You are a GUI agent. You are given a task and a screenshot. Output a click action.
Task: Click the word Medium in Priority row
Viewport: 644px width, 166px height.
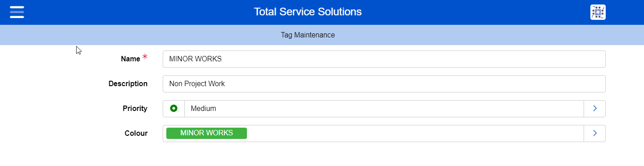coord(203,108)
